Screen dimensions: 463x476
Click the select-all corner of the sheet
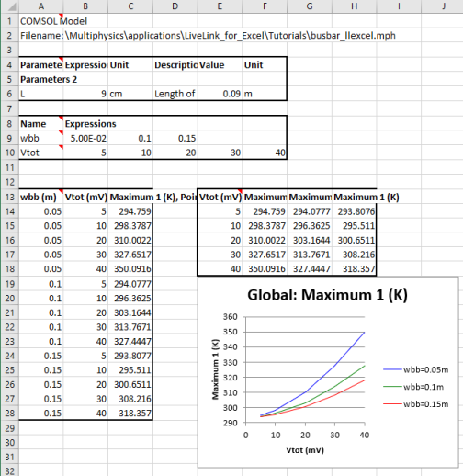coord(9,6)
